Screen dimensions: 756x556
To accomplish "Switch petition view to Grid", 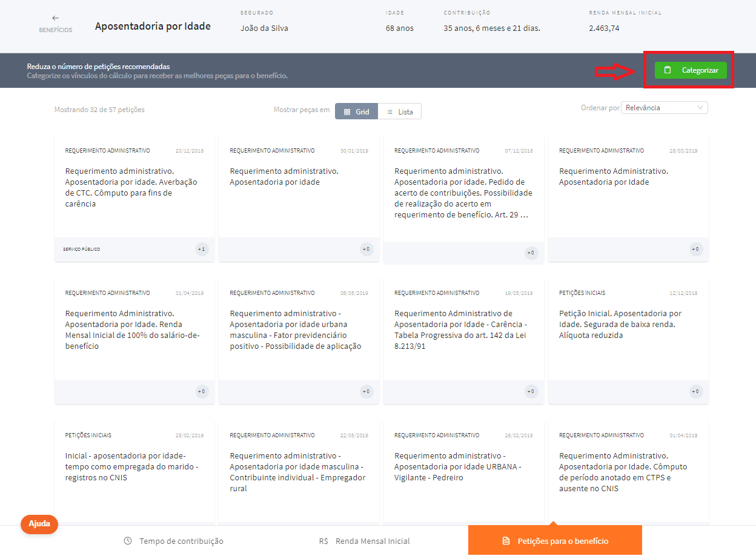I will (x=356, y=112).
